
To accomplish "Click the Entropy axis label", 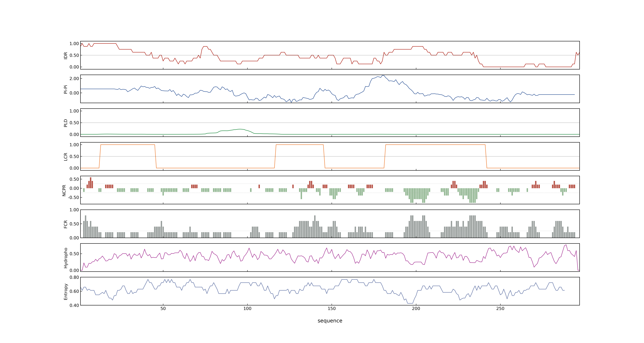I will pyautogui.click(x=66, y=292).
